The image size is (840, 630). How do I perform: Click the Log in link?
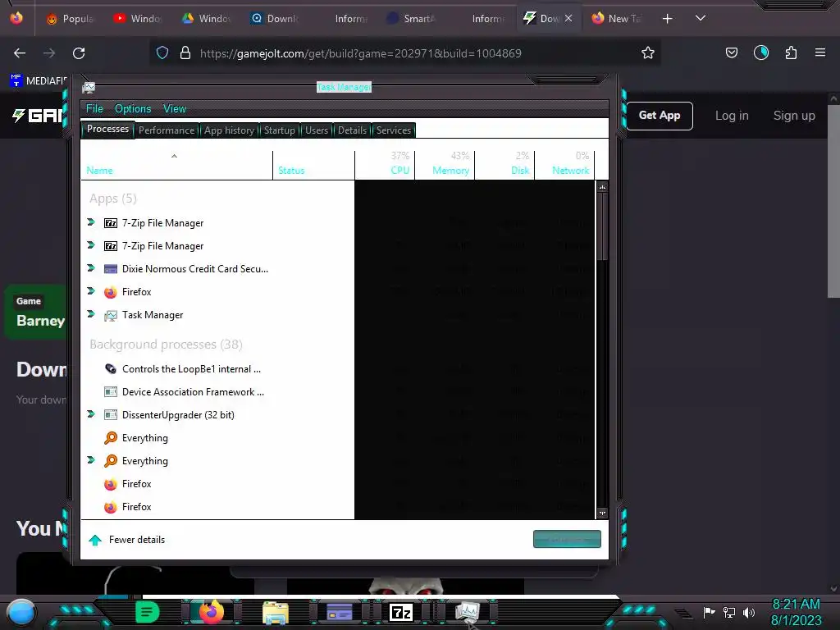[x=732, y=116]
